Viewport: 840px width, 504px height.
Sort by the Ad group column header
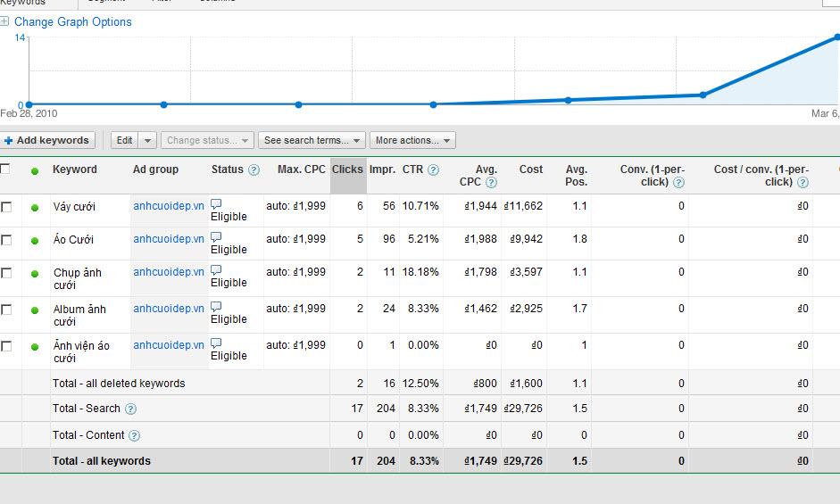click(x=155, y=169)
